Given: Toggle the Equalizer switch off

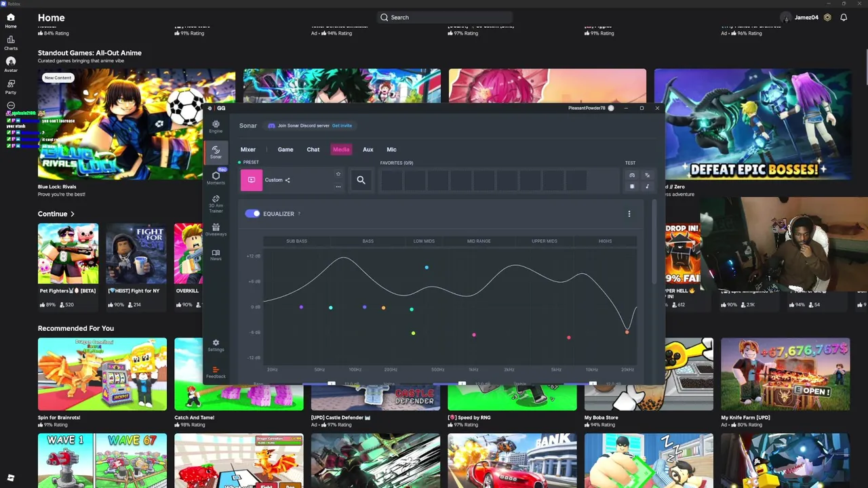Looking at the screenshot, I should [x=252, y=213].
